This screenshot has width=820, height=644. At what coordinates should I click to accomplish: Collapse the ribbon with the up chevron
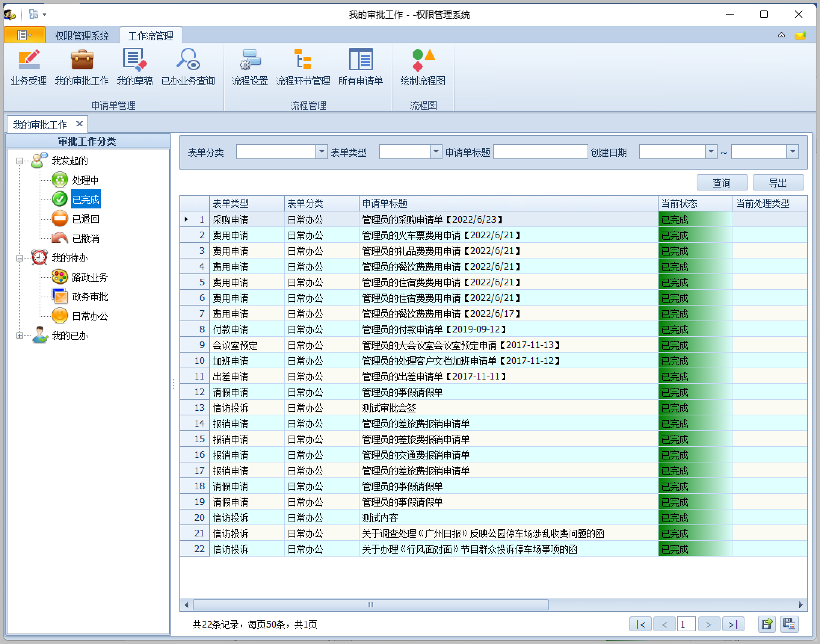tap(781, 35)
